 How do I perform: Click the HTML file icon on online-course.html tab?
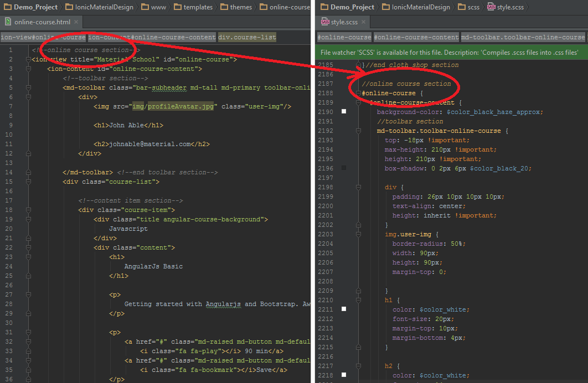[x=8, y=22]
